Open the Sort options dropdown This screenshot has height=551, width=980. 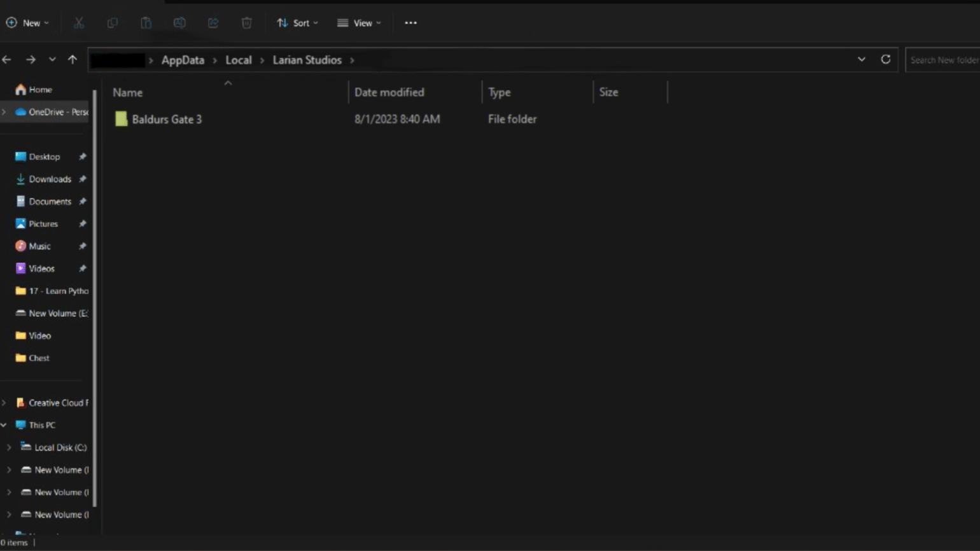pos(297,23)
